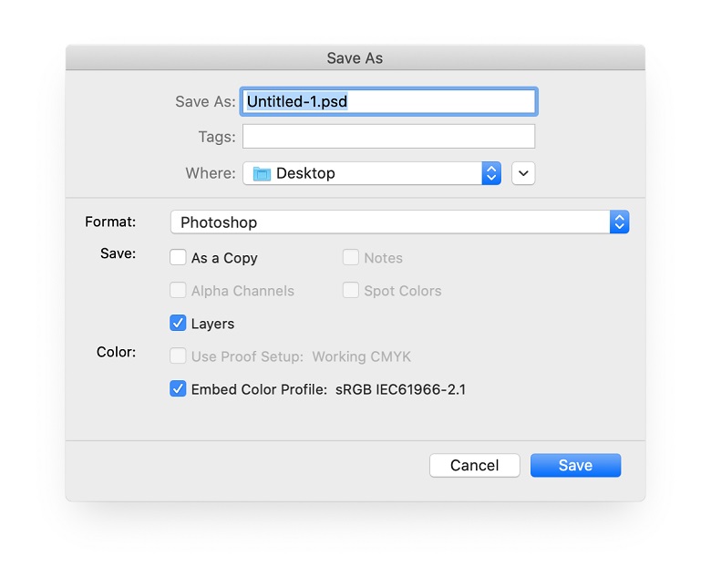711x588 pixels.
Task: Click the Desktop folder icon in Where
Action: [262, 173]
